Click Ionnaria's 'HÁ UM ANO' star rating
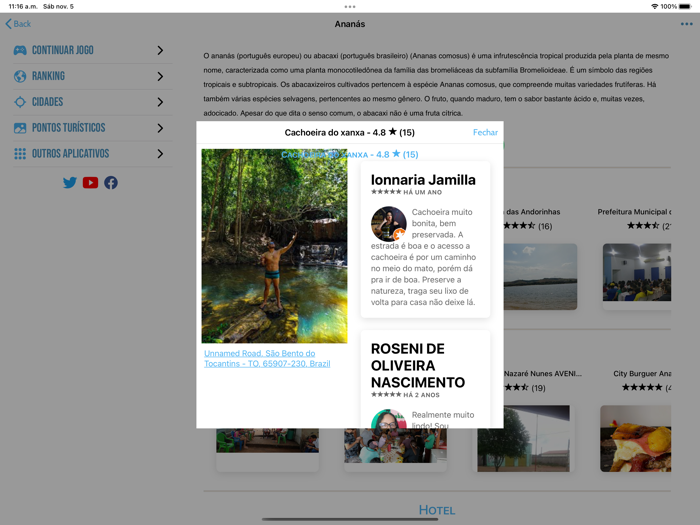700x525 pixels. tap(406, 192)
